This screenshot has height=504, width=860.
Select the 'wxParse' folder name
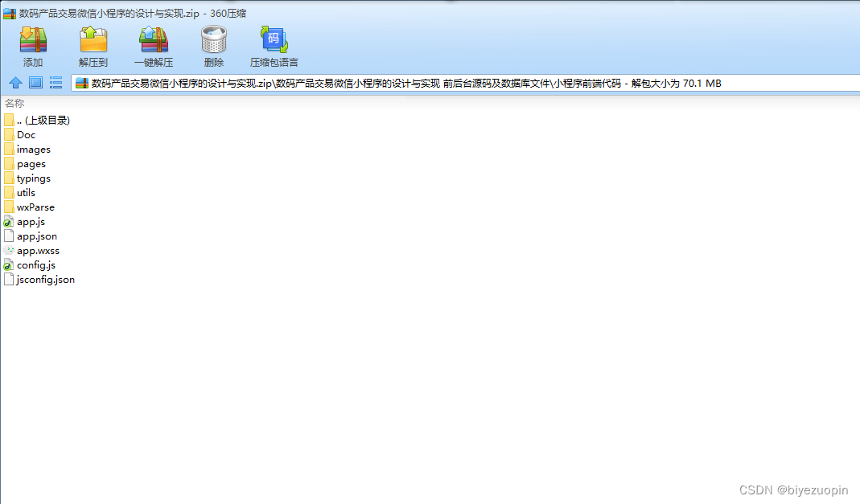(x=35, y=207)
